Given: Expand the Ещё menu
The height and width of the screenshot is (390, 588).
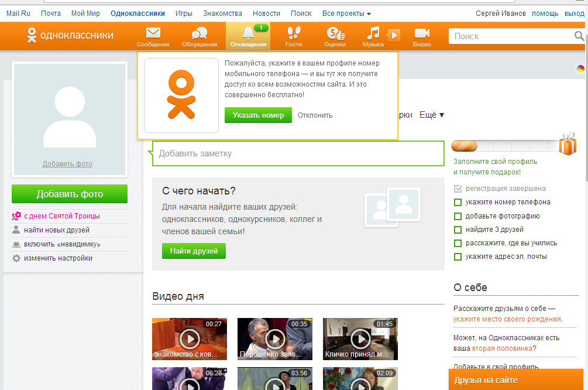Looking at the screenshot, I should tap(432, 115).
